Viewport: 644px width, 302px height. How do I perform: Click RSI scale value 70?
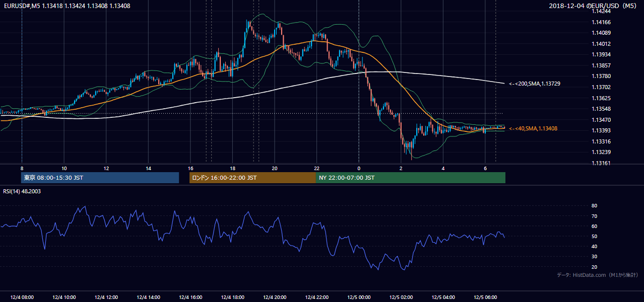pos(594,216)
